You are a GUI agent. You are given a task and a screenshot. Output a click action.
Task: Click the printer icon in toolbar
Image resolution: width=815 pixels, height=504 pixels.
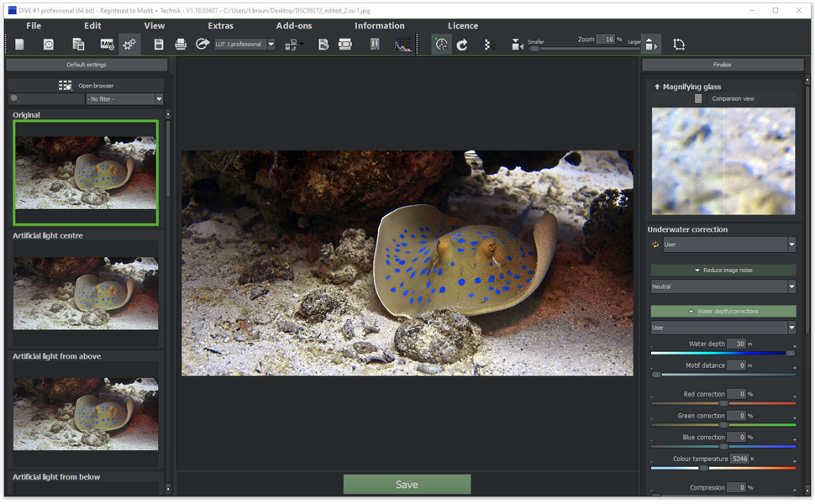180,45
